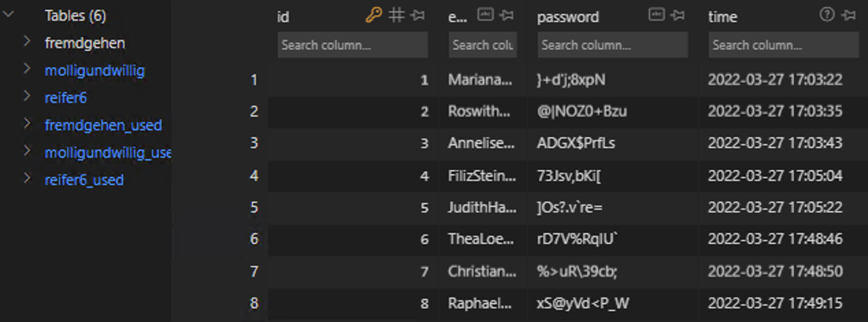Sort by the time column header

pos(722,16)
